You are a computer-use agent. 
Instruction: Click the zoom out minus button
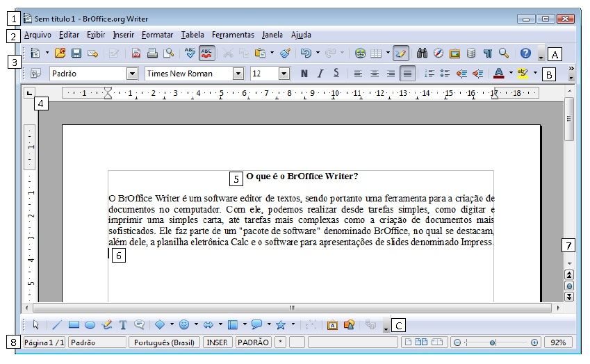(x=457, y=342)
